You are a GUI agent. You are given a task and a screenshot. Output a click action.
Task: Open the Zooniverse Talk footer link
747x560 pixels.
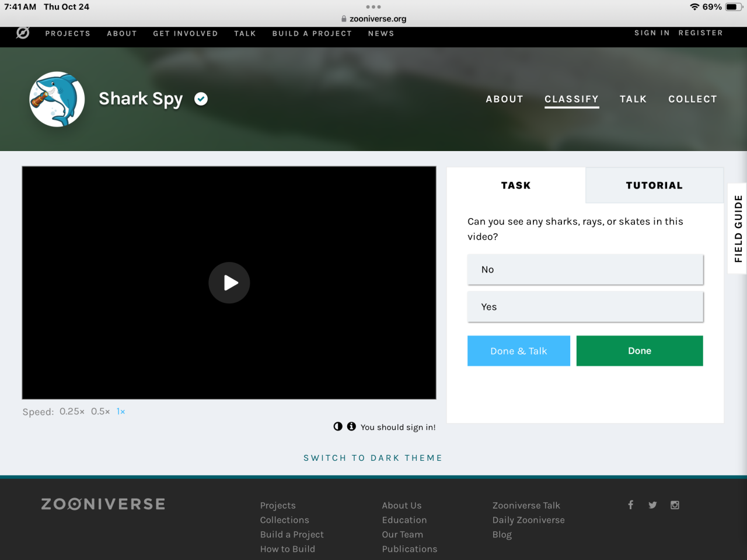tap(526, 505)
